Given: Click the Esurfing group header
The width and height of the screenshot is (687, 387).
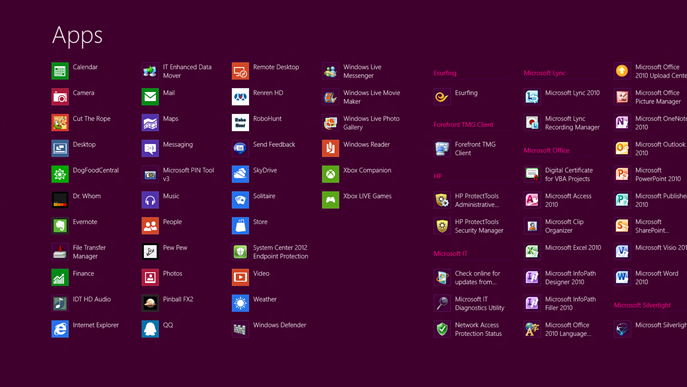Looking at the screenshot, I should [445, 73].
